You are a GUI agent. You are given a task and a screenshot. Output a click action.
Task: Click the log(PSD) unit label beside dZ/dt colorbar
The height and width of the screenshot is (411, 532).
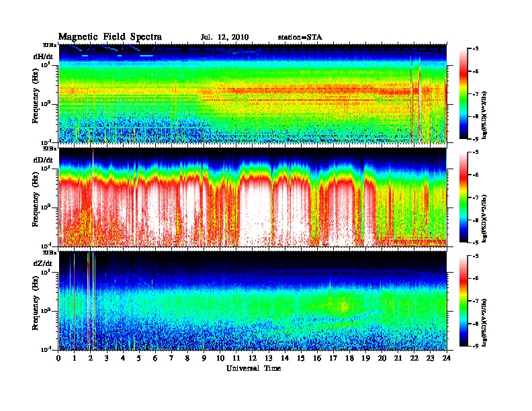[484, 323]
